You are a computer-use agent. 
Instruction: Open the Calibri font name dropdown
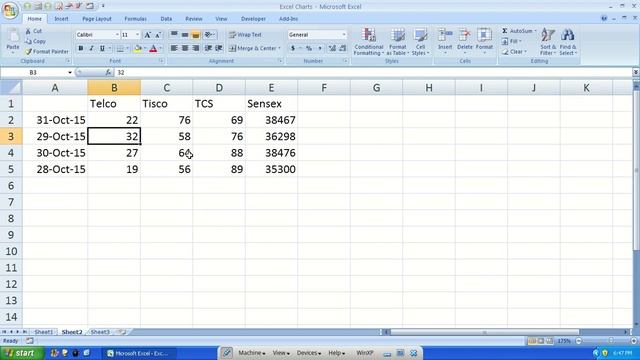pyautogui.click(x=117, y=35)
